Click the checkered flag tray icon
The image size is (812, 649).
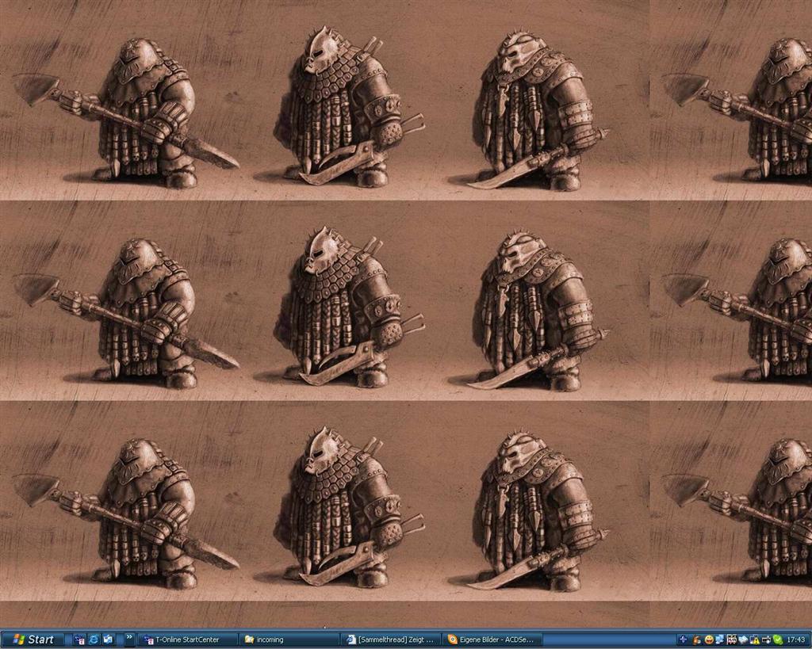click(732, 639)
